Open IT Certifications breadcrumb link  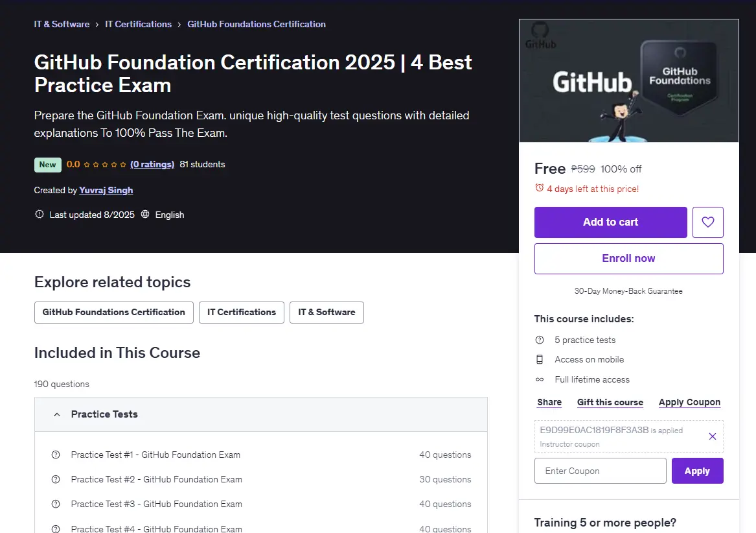click(x=139, y=24)
